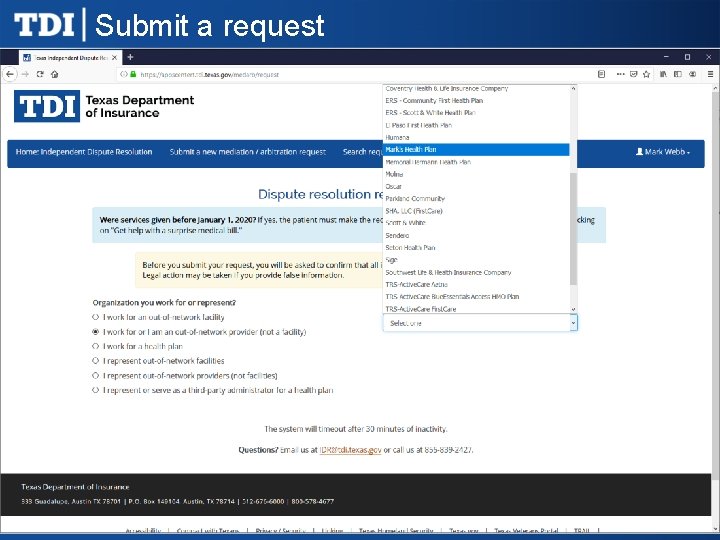Click the dropdown list scrollbar thumb
This screenshot has height=540, width=720.
click(x=573, y=229)
